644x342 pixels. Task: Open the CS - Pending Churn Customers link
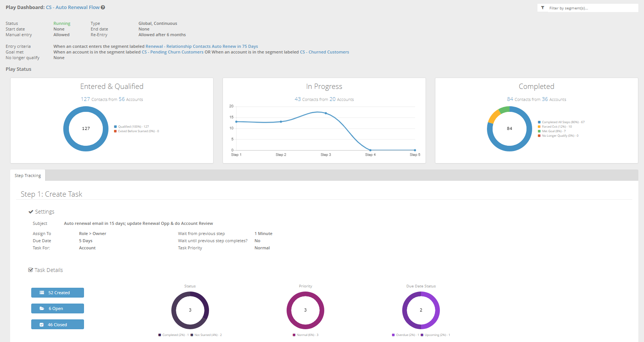tap(172, 52)
